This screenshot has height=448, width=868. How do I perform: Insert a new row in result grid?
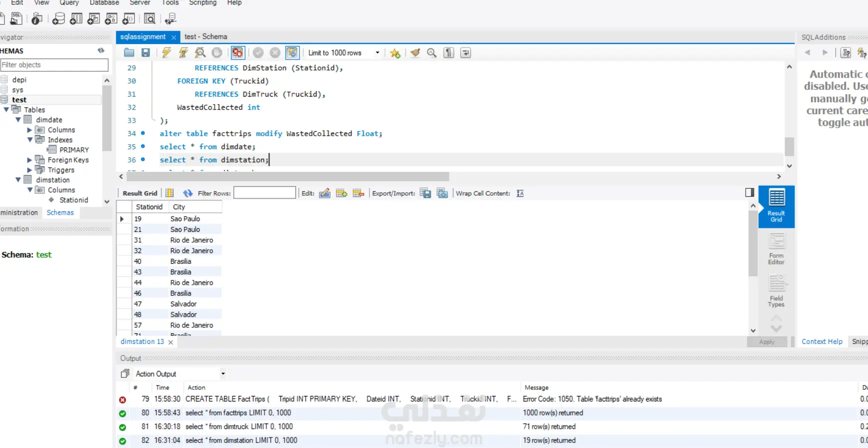(341, 193)
